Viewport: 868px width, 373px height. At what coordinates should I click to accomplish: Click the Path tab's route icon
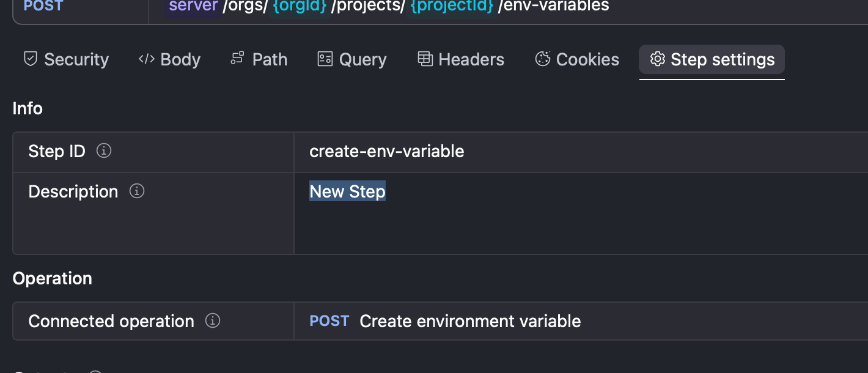(237, 59)
